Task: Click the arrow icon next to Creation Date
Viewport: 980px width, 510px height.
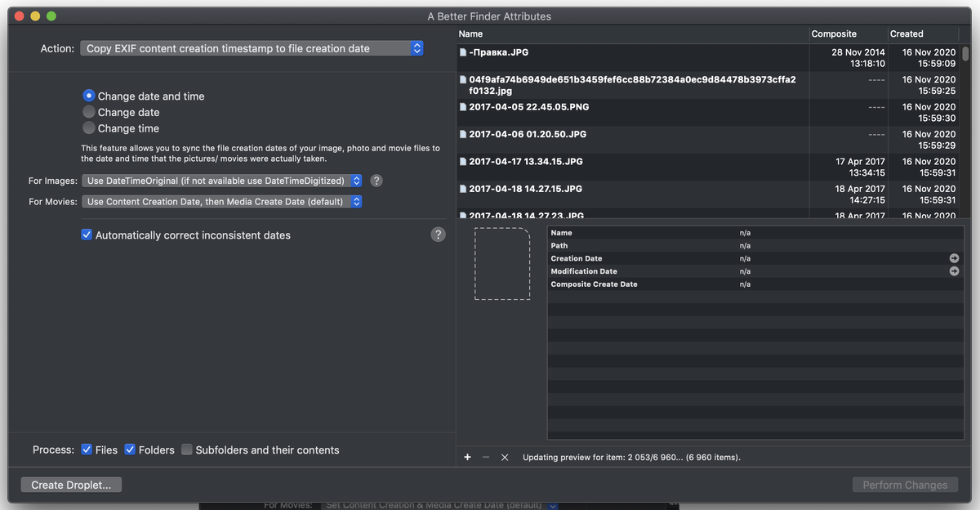Action: (x=954, y=258)
